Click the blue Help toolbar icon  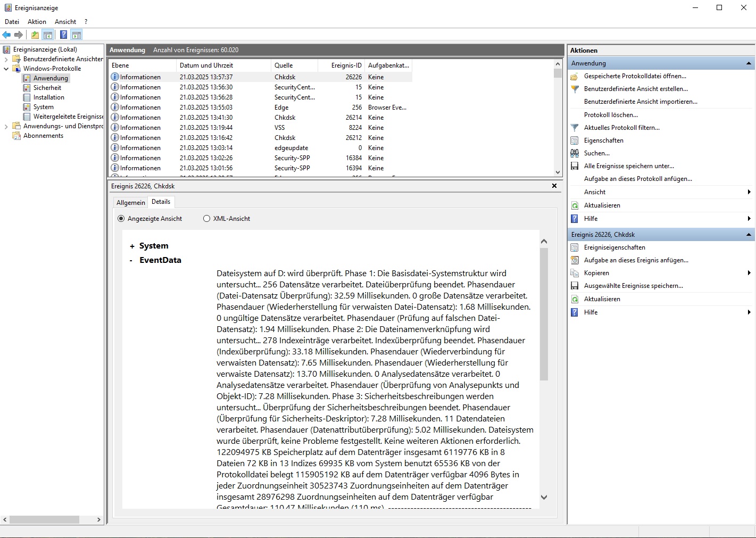pyautogui.click(x=63, y=35)
